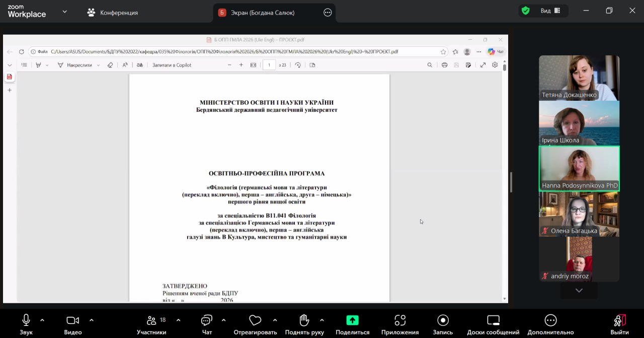Toggle meeting recording on
Screen dimensions: 644x338
[x=443, y=320]
